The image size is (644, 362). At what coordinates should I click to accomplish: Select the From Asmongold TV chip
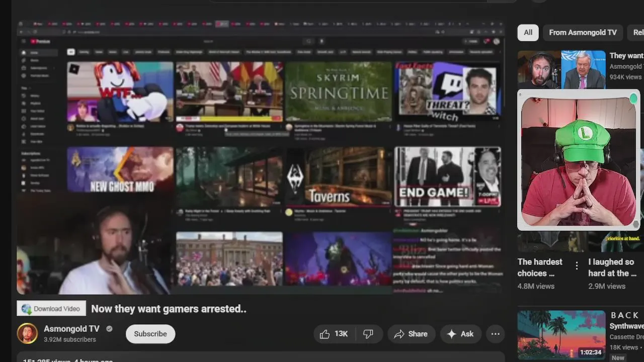coord(583,32)
